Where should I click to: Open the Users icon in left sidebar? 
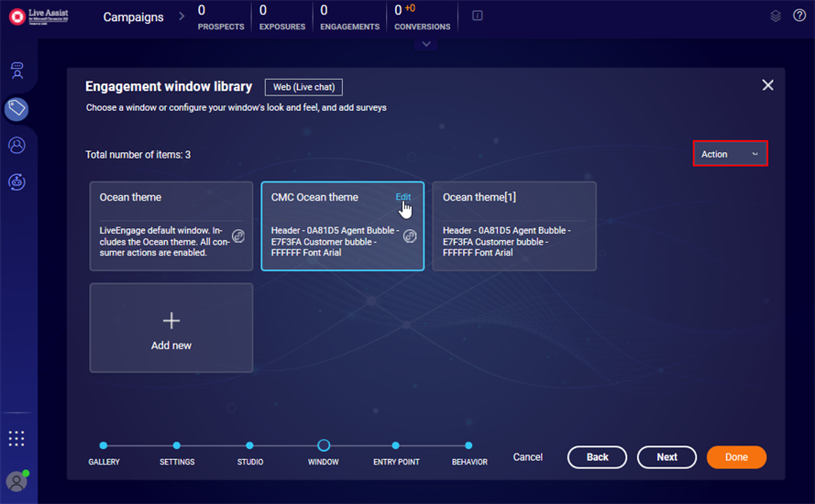(x=17, y=145)
